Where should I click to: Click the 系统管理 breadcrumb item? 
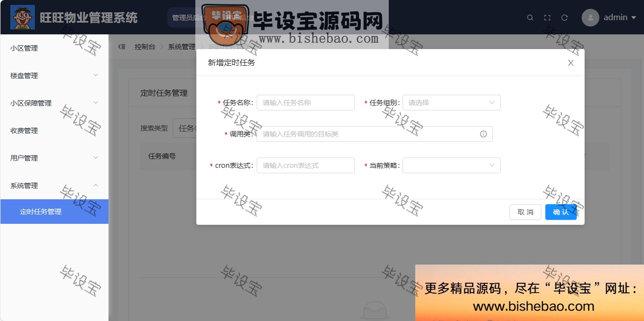pos(182,47)
